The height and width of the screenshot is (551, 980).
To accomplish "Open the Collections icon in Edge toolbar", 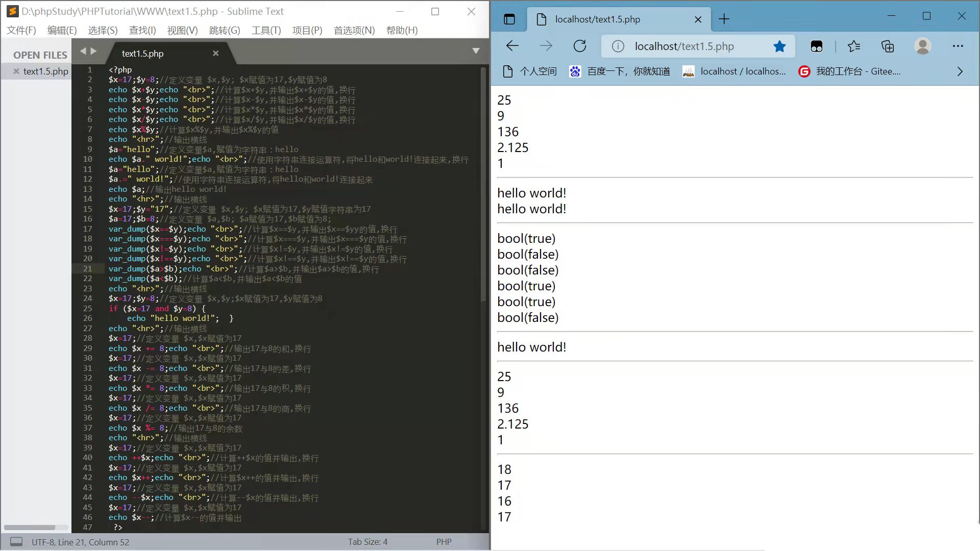I will click(x=888, y=46).
